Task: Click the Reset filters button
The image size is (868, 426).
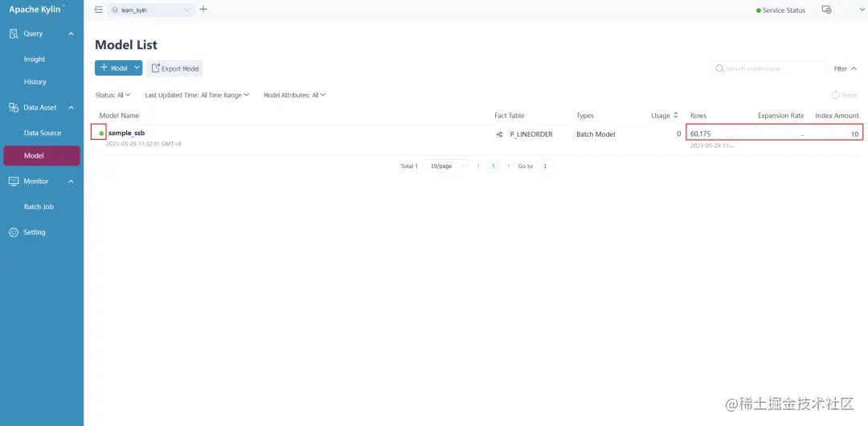Action: (845, 96)
